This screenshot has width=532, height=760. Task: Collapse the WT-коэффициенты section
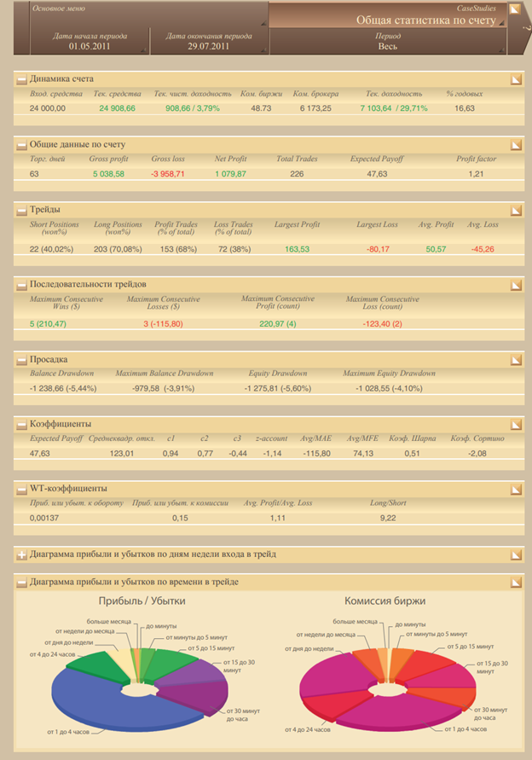coord(21,490)
